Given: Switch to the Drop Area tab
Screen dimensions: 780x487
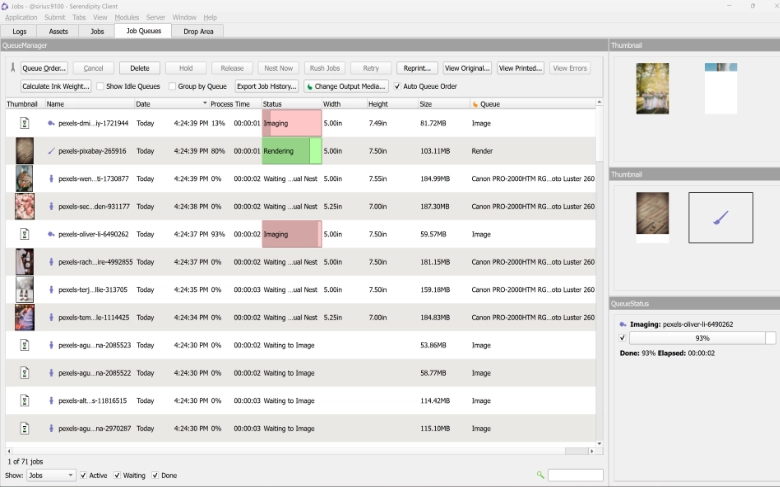Looking at the screenshot, I should pyautogui.click(x=198, y=31).
